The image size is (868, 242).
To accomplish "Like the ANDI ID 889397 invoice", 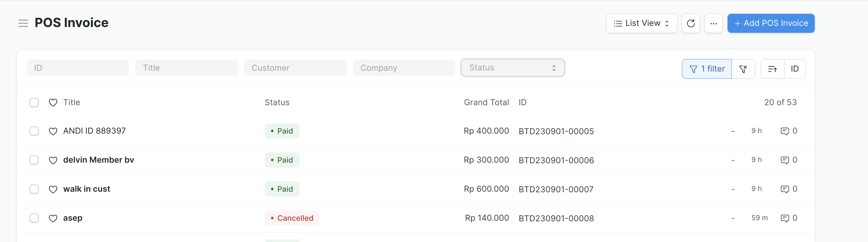I will point(53,131).
